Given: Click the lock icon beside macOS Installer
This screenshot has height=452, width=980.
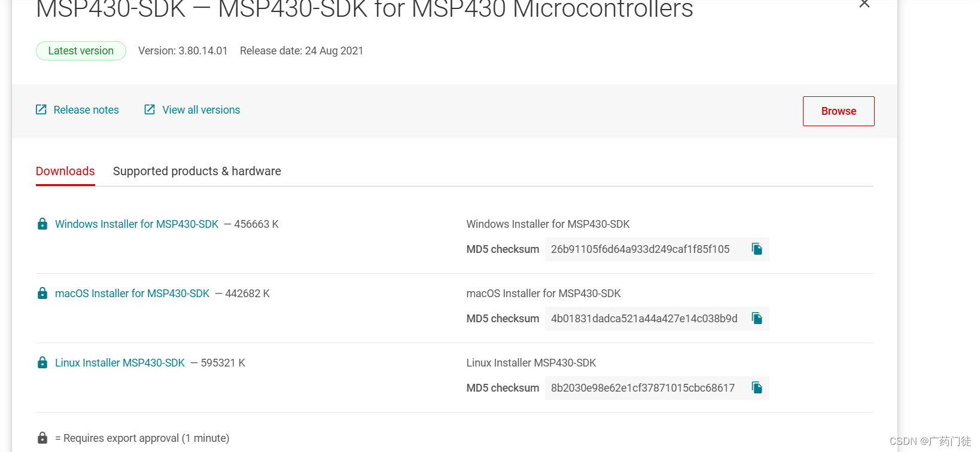Looking at the screenshot, I should (42, 293).
